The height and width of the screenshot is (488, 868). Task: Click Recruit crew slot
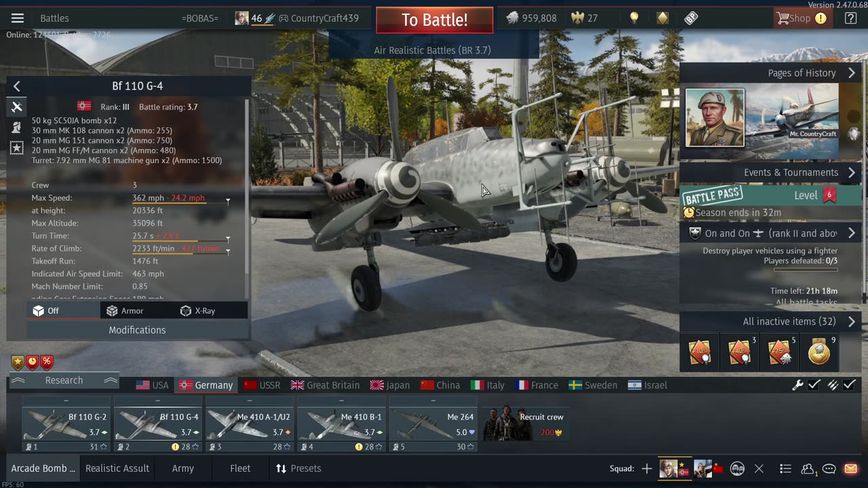pyautogui.click(x=525, y=424)
